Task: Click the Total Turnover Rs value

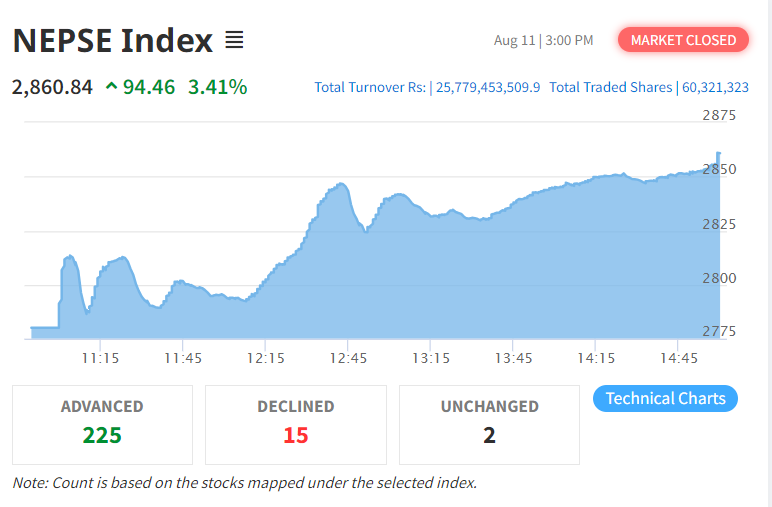Action: 487,87
